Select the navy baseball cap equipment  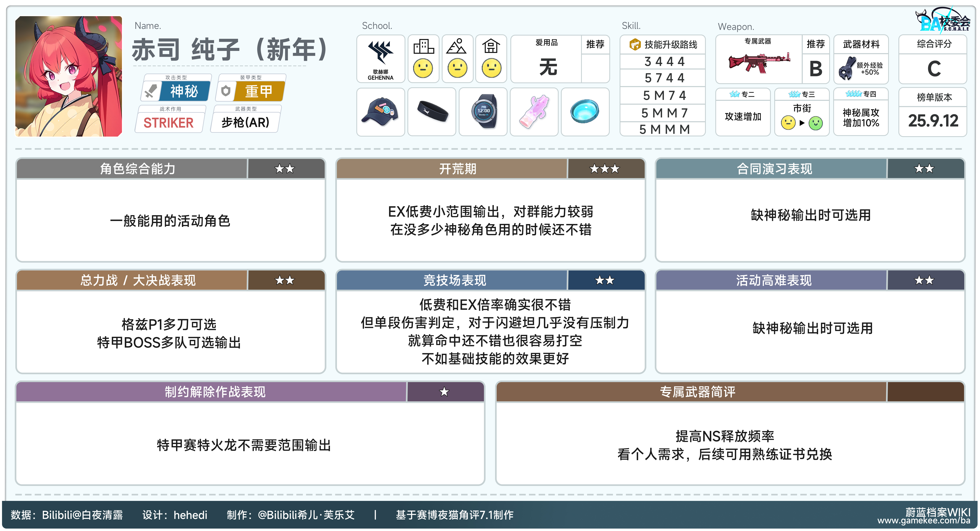point(380,112)
